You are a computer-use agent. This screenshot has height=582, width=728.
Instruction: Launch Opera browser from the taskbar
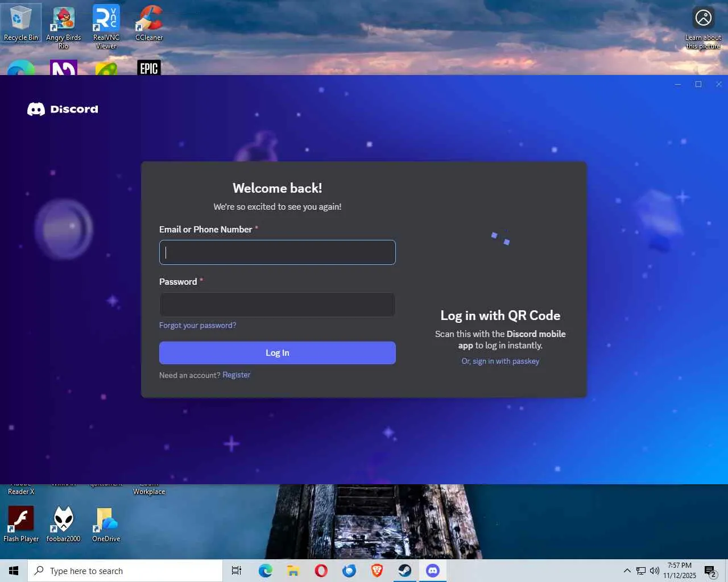[x=321, y=571]
